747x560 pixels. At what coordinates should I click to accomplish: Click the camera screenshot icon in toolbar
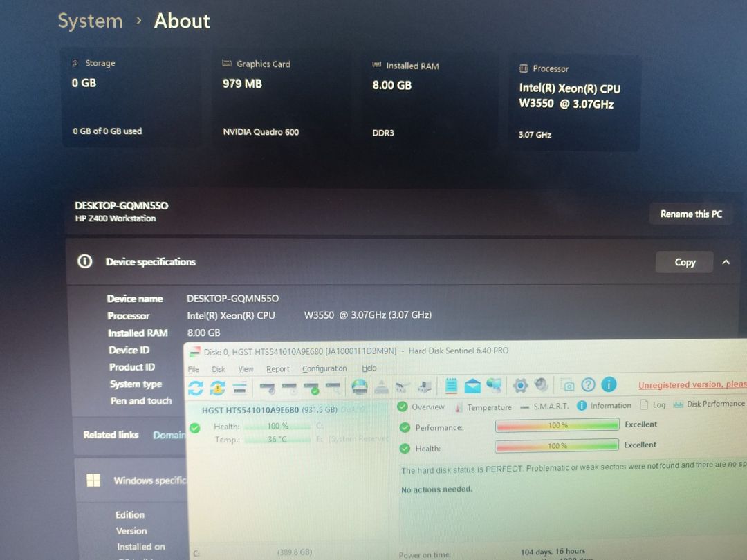[568, 385]
